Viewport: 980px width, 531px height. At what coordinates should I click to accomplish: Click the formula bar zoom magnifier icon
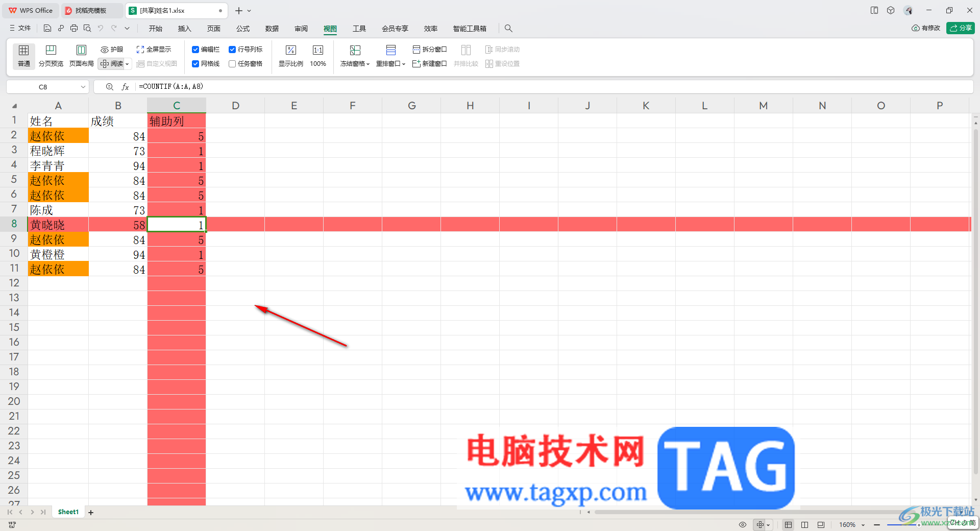(x=109, y=87)
